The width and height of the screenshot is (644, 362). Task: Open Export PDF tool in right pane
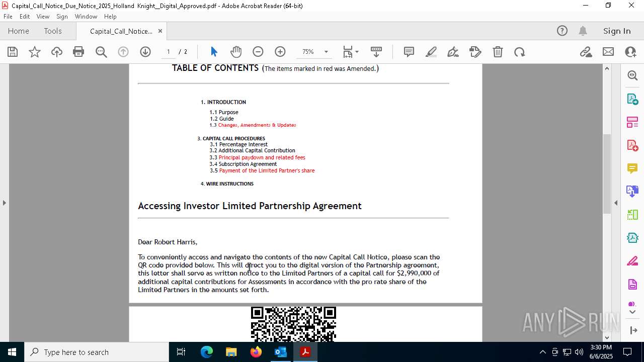[632, 99]
